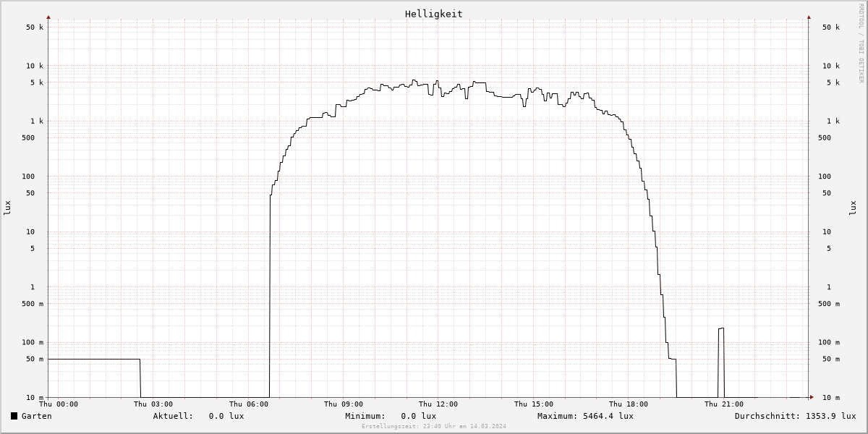Click the red arrow at time axis end

pos(811,397)
